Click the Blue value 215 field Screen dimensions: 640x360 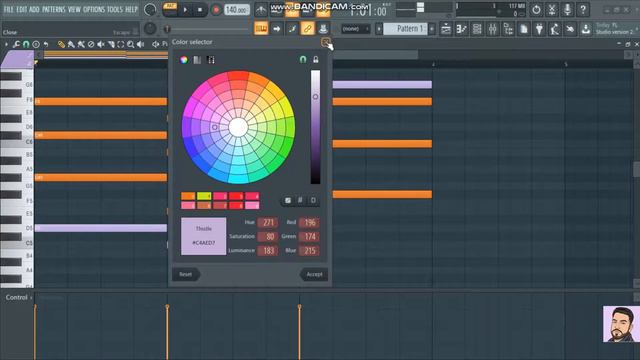coord(309,251)
